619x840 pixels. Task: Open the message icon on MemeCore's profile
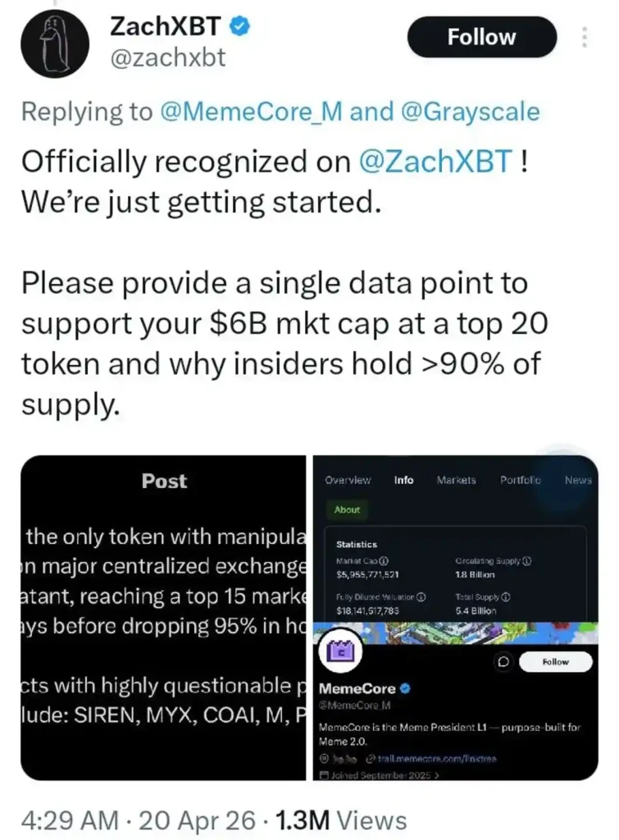[503, 661]
